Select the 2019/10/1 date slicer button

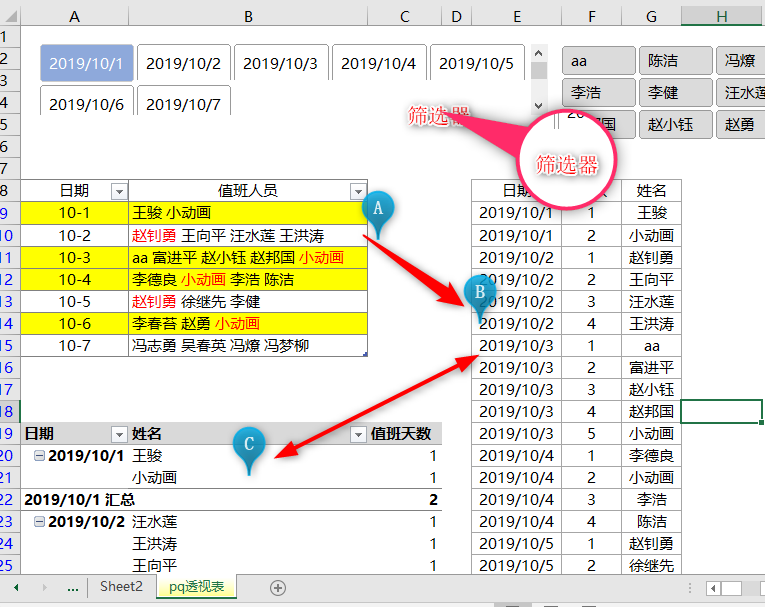click(x=86, y=63)
